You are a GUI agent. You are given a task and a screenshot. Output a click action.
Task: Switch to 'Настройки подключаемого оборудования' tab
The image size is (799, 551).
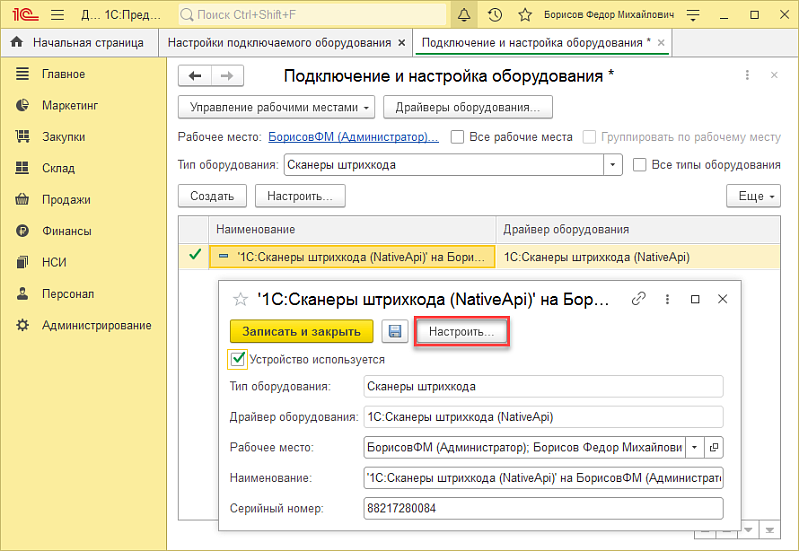point(279,43)
